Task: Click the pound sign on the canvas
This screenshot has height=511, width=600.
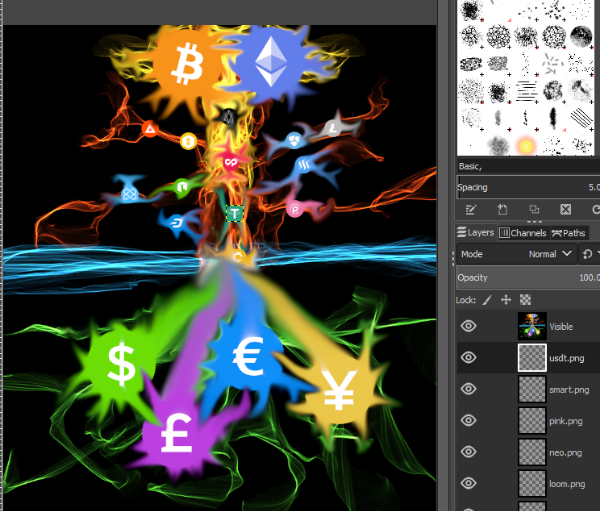Action: coord(176,433)
